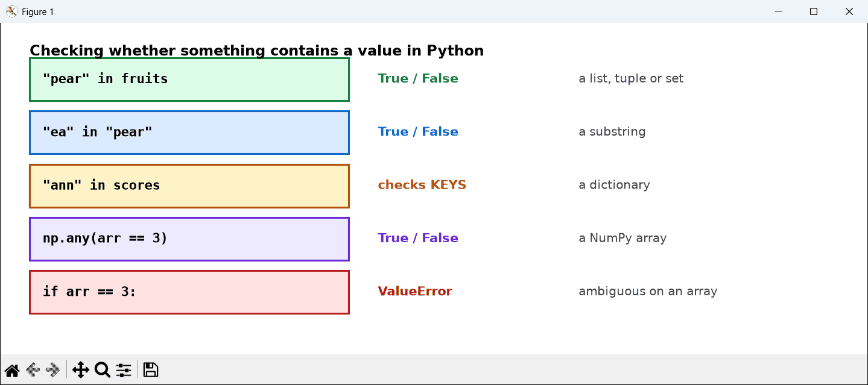Click the red box 'if arr == 3:'
Screen dimensions: 868x385
(189, 292)
